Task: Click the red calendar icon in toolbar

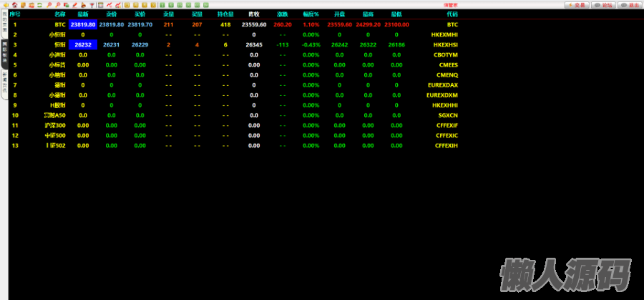Action: 31,5
